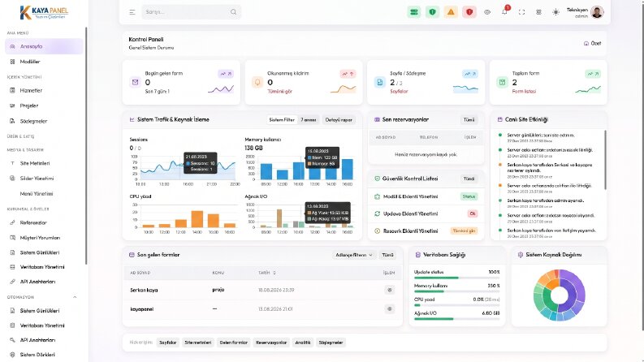Open the green server status icon
The image size is (644, 362).
point(413,12)
